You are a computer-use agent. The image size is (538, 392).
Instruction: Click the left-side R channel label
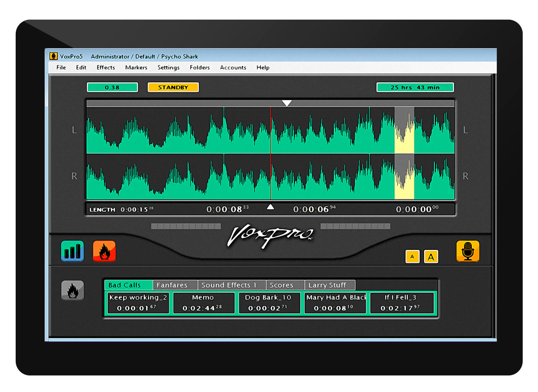[74, 176]
